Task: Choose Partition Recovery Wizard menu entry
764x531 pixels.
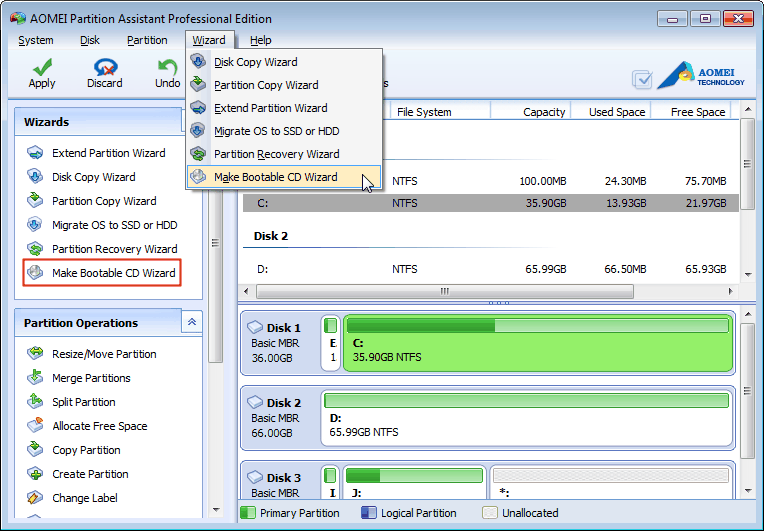Action: 284,154
